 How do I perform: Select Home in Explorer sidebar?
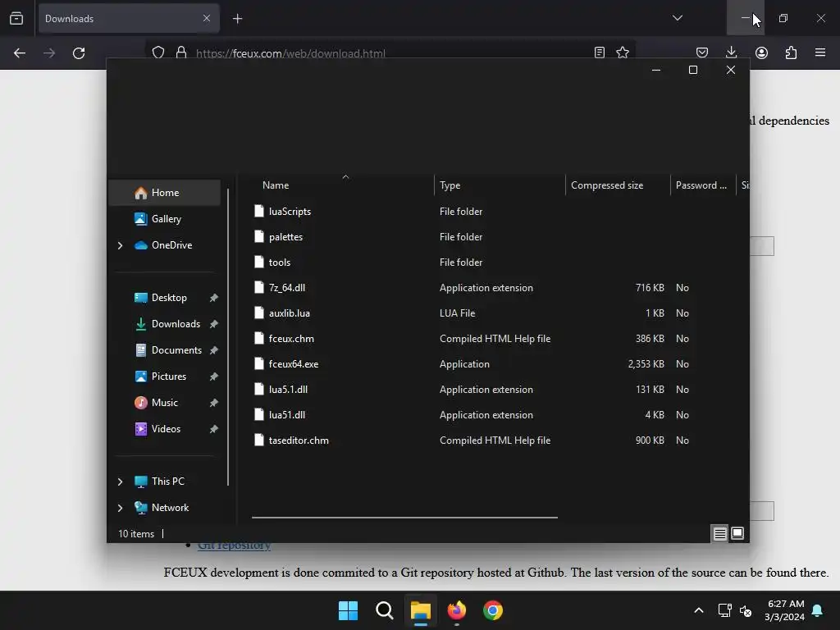(x=164, y=193)
